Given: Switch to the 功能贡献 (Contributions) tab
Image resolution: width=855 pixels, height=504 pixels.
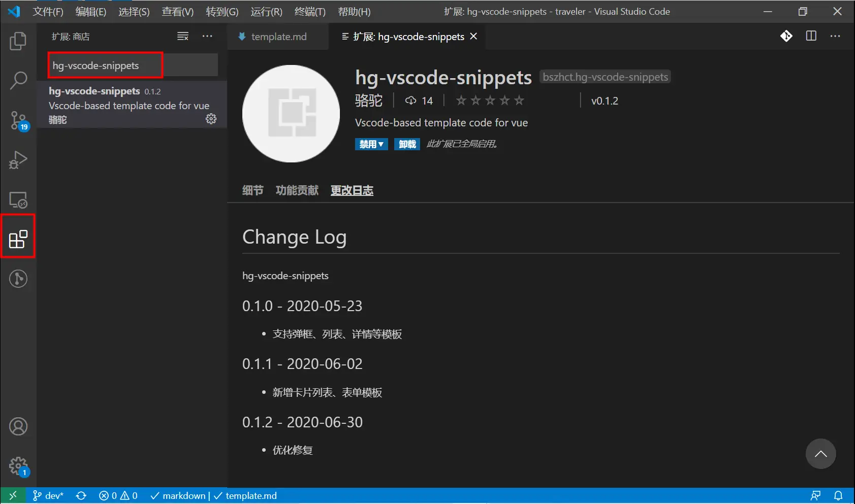Looking at the screenshot, I should click(x=297, y=190).
